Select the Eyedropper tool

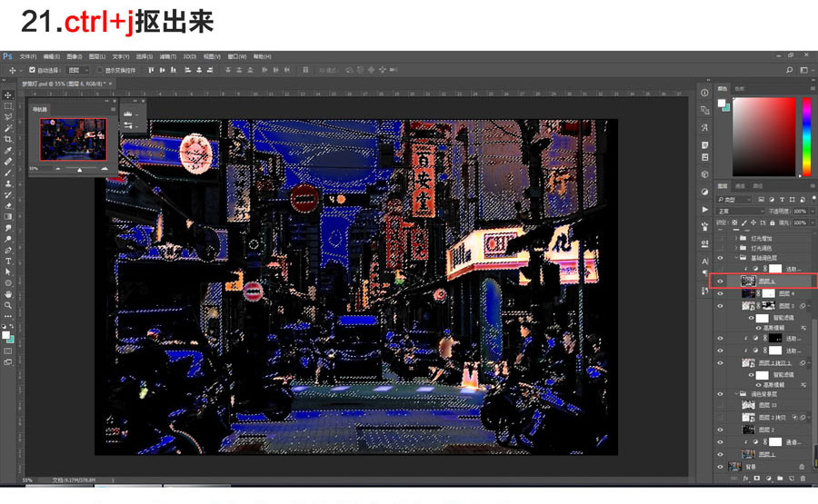coord(8,150)
